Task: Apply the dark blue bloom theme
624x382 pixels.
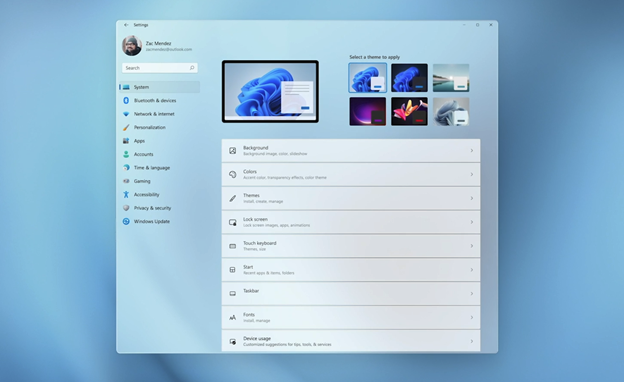Action: tap(409, 78)
